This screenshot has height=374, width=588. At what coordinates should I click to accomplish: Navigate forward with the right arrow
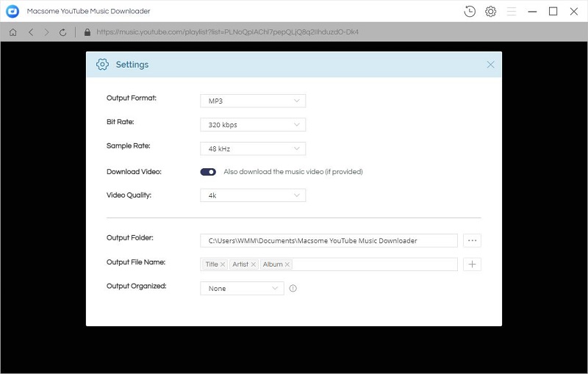(x=46, y=32)
